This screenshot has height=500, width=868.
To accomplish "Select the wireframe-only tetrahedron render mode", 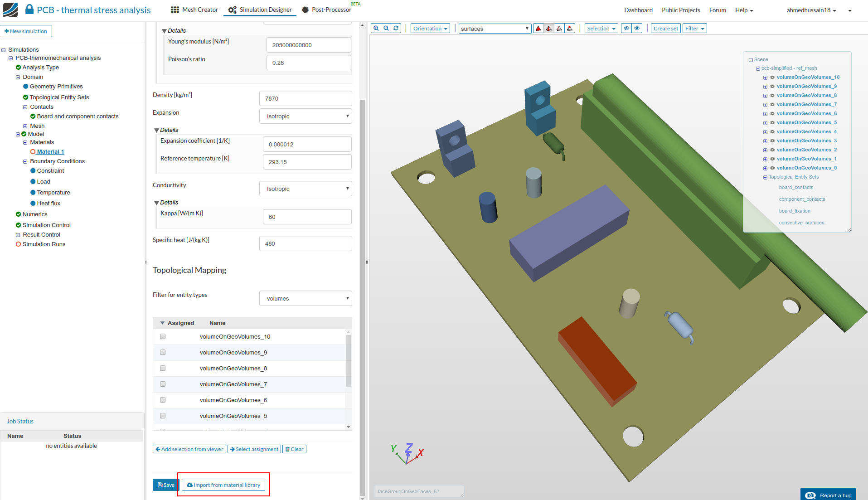I will pos(559,29).
